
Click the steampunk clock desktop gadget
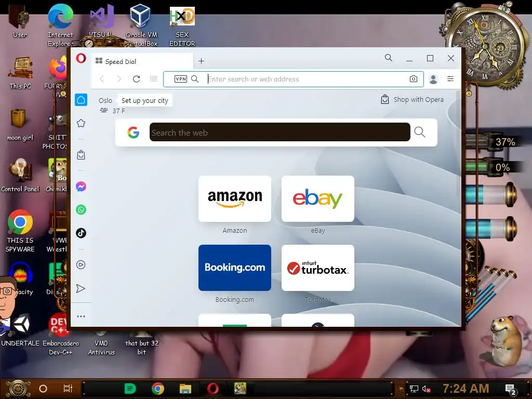click(485, 46)
